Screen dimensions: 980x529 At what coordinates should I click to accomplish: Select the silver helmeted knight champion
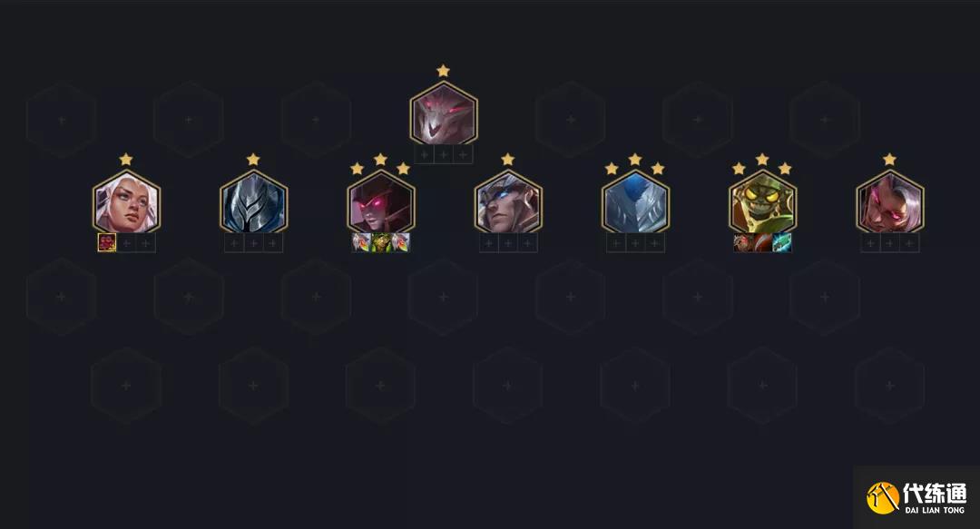[x=254, y=202]
